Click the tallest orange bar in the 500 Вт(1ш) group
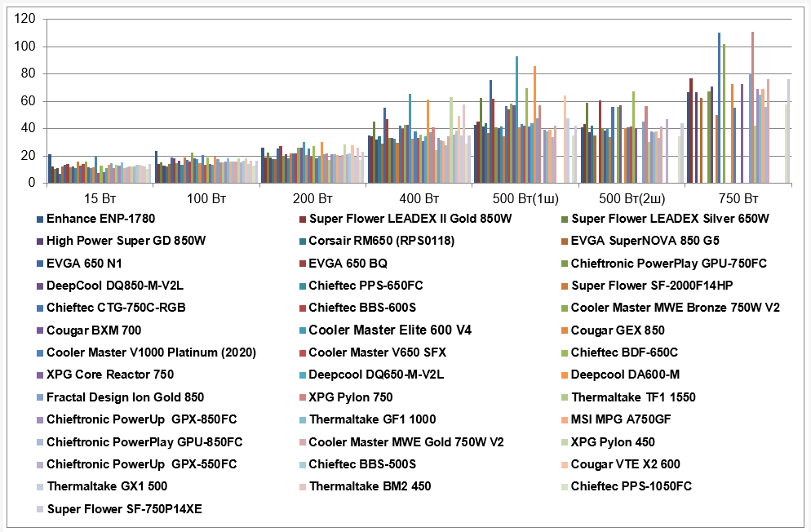Viewport: 811px width, 532px height. tap(534, 125)
